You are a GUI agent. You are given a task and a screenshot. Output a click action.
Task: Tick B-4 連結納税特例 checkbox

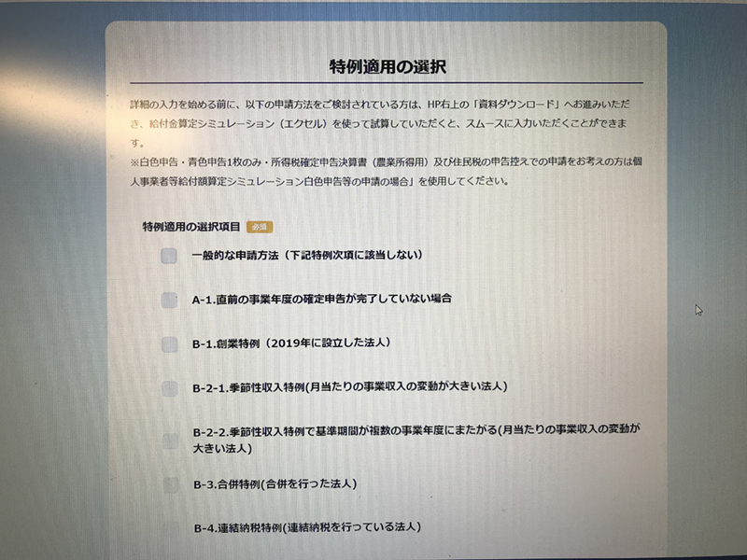click(x=172, y=528)
